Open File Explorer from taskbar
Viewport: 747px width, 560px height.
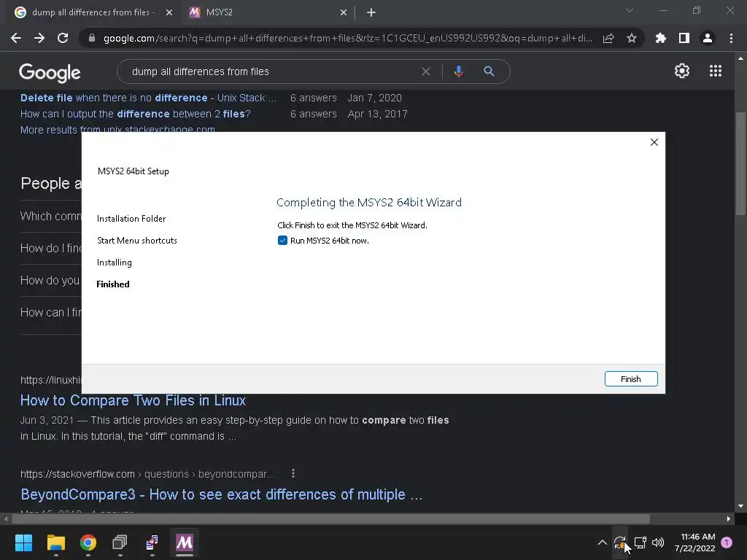55,542
